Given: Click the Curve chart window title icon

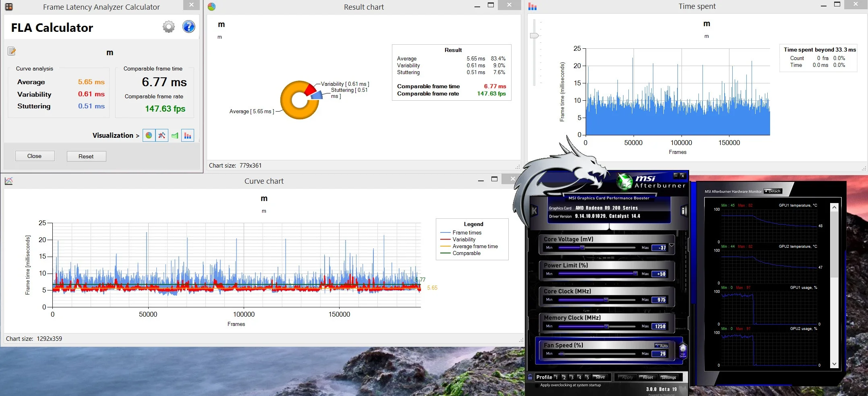Looking at the screenshot, I should tap(9, 181).
